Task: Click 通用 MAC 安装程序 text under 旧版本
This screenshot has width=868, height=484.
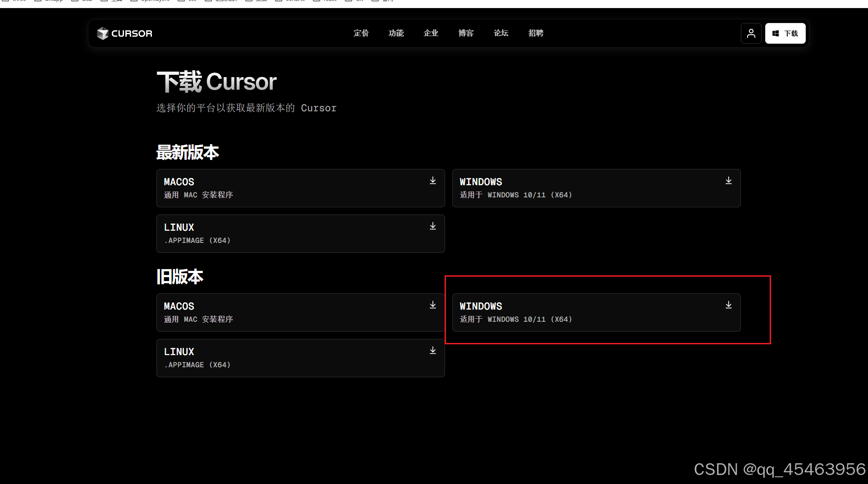Action: (x=198, y=320)
